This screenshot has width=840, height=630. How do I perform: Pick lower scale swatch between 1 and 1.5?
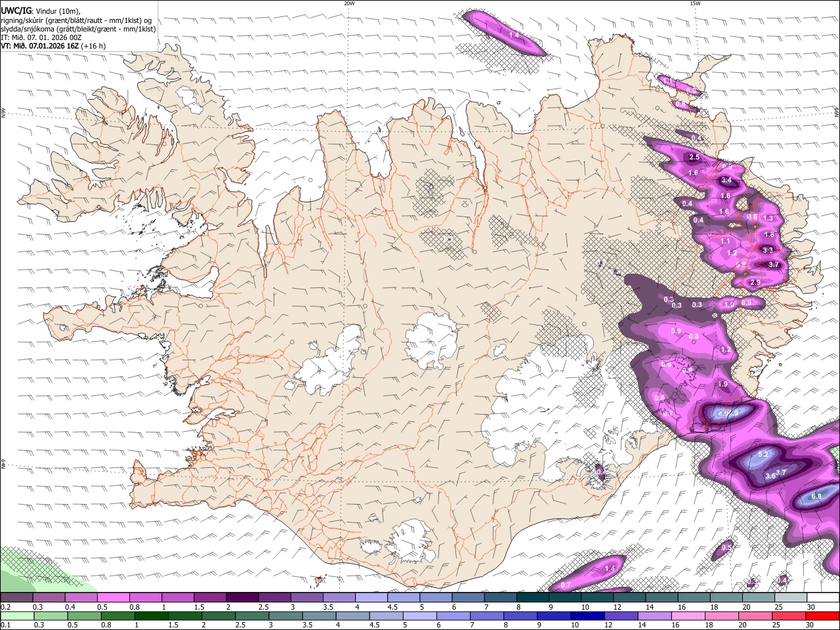click(x=151, y=616)
